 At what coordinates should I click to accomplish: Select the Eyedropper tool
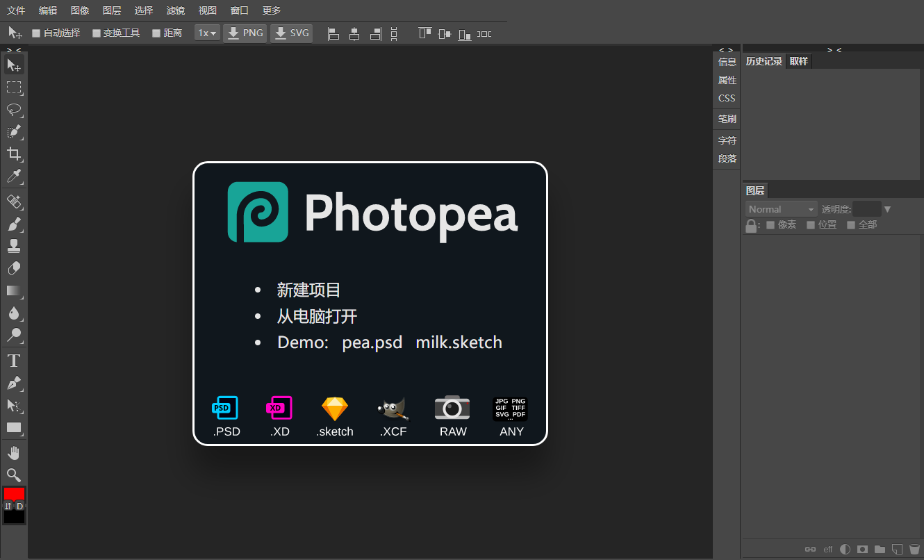[14, 176]
